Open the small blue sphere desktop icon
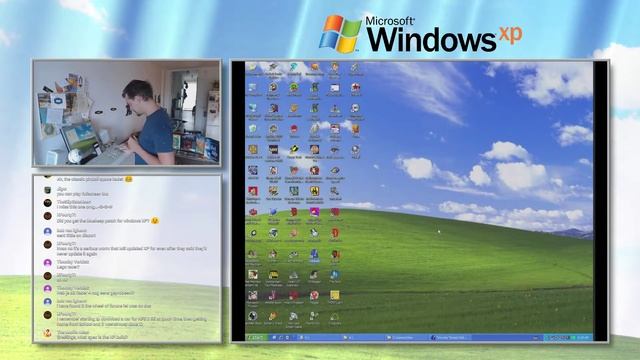 (273, 211)
